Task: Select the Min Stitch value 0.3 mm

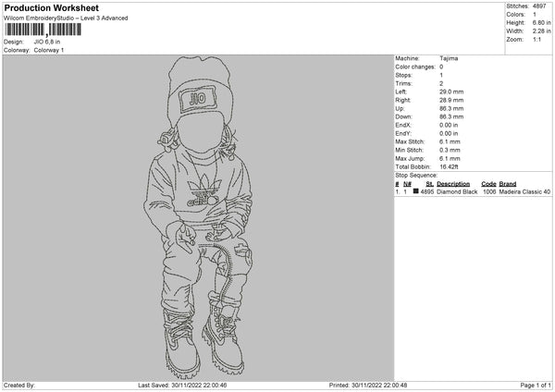Action: [450, 151]
